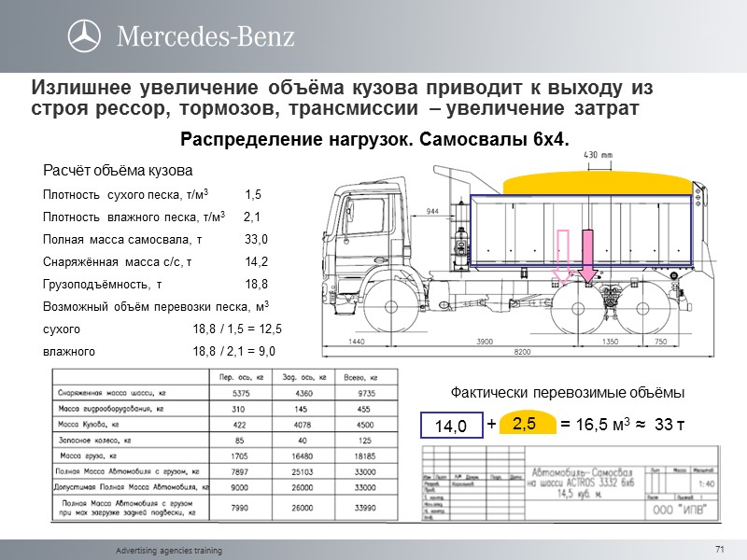Click the Mercedes-Benz wordmark in the header
This screenshot has height=560, width=747.
[x=205, y=36]
